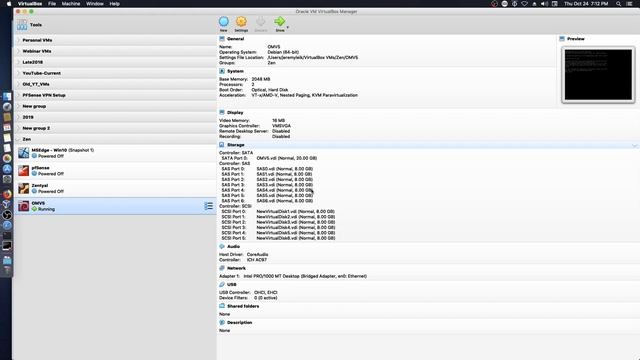Expand the Personal VMs group
Image resolution: width=640 pixels, height=360 pixels.
click(18, 40)
